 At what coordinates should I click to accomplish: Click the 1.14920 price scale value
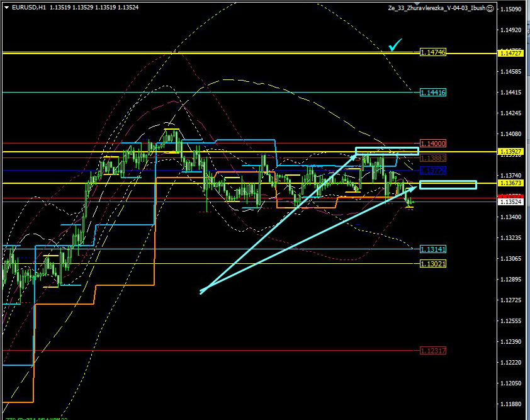(x=510, y=30)
